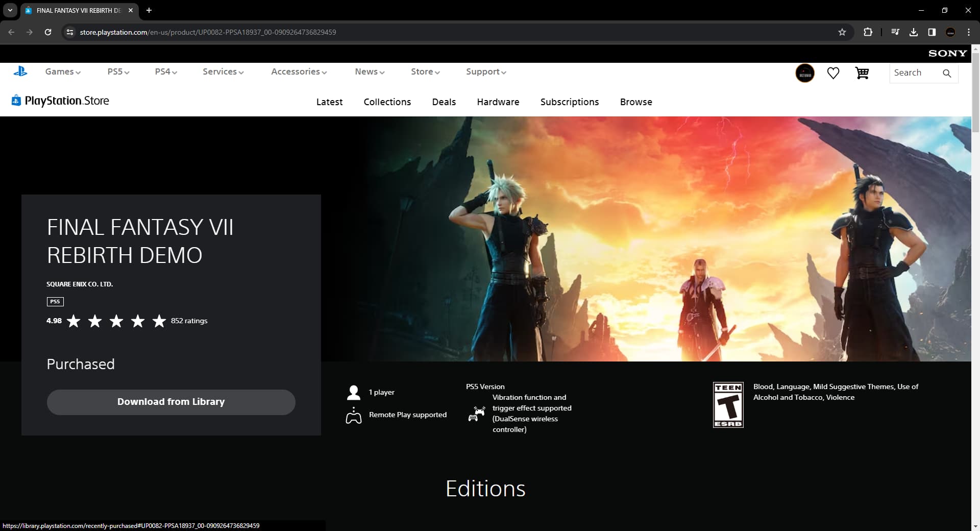Expand the Games dropdown menu
Image resolution: width=980 pixels, height=531 pixels.
[x=63, y=72]
